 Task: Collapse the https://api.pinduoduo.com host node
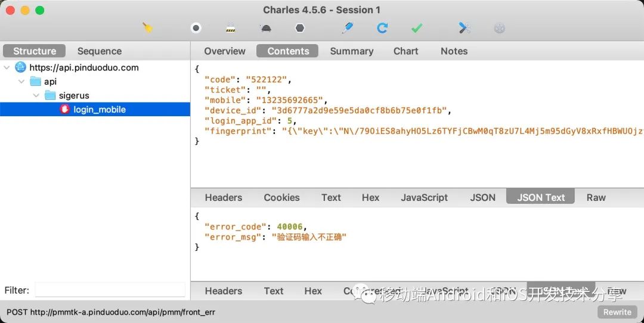click(7, 67)
